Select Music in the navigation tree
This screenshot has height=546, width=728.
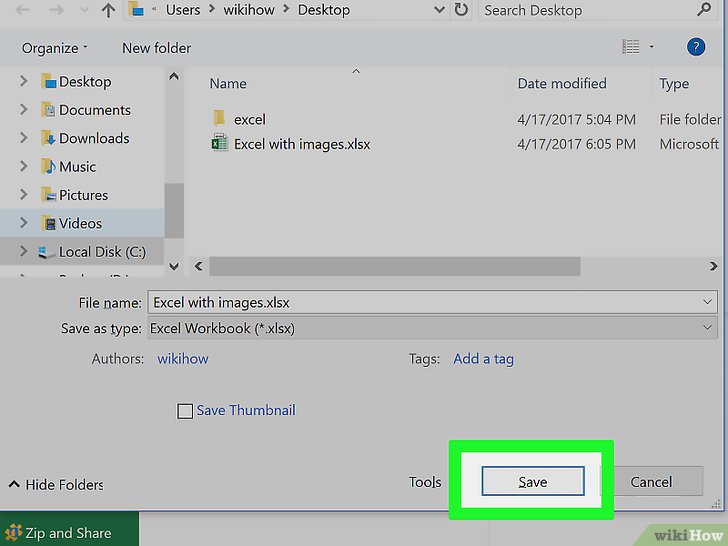pyautogui.click(x=78, y=167)
